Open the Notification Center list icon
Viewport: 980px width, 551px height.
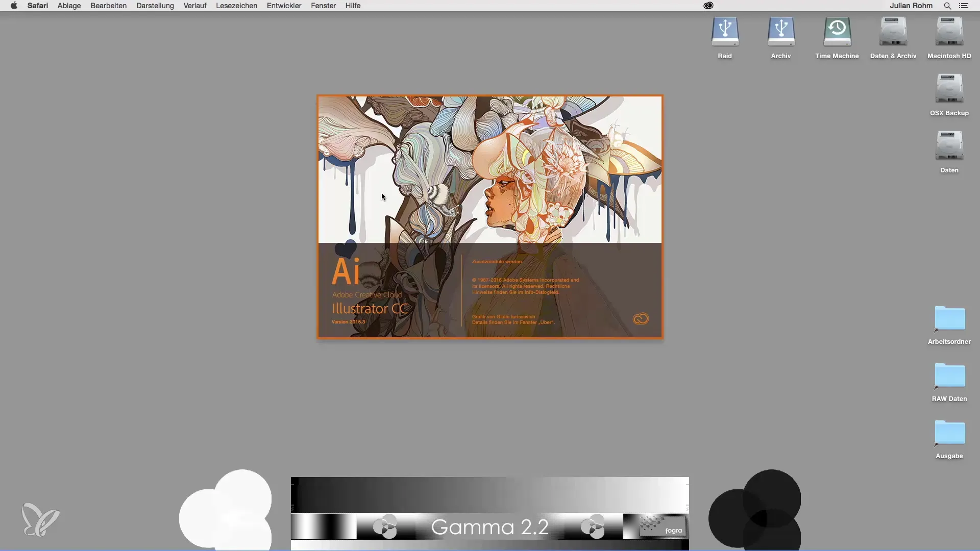[x=964, y=6]
